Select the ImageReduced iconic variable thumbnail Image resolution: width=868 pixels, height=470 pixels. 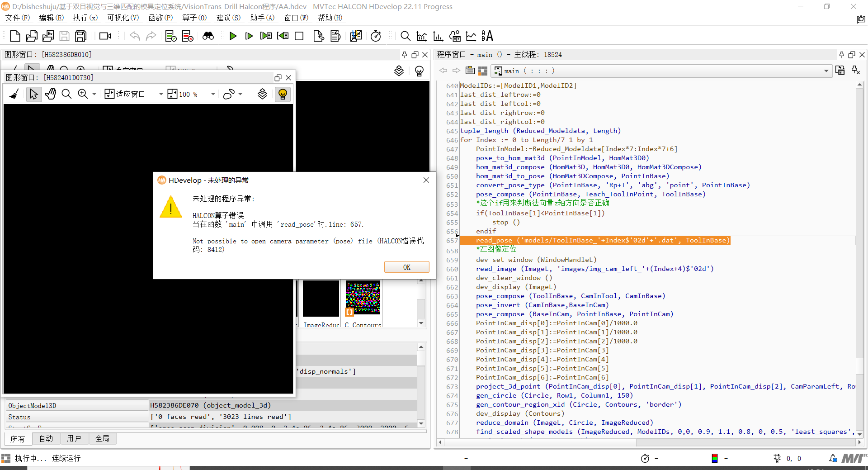click(321, 303)
